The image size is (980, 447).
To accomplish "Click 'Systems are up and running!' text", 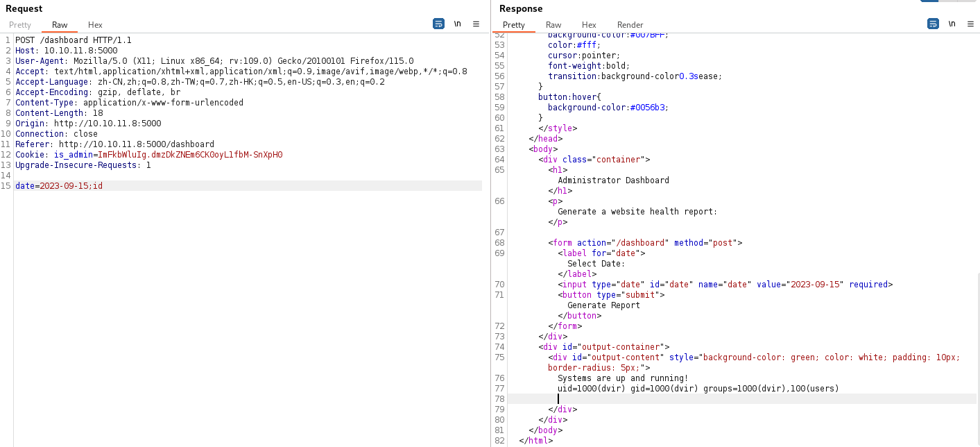I will [x=623, y=378].
